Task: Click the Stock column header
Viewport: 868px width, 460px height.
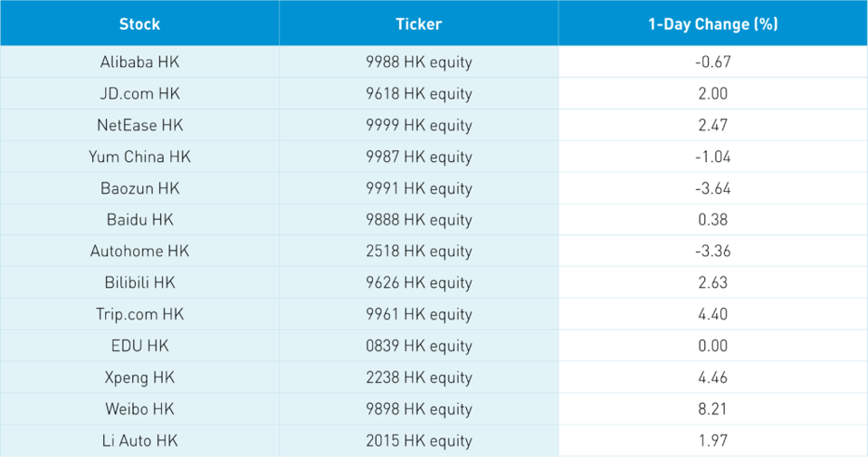Action: click(139, 24)
